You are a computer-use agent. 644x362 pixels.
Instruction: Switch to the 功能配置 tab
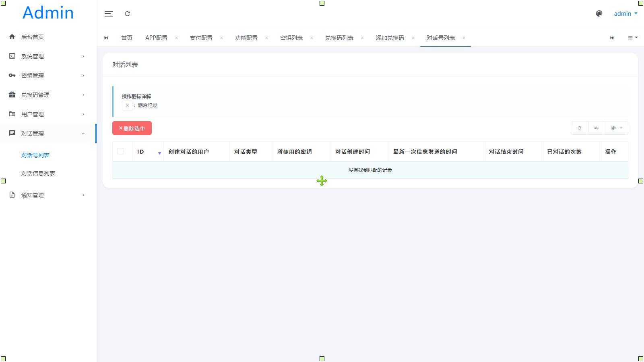[x=246, y=38]
